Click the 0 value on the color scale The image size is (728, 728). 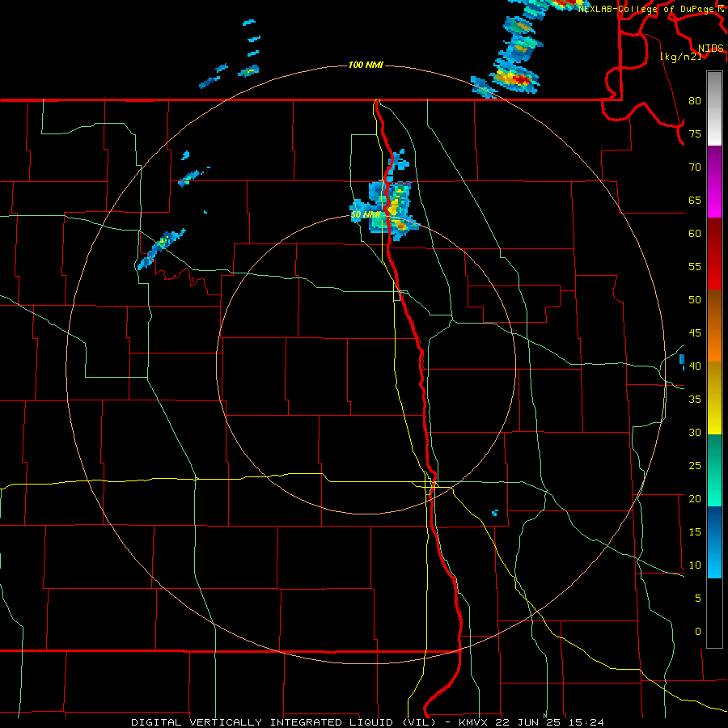point(698,632)
